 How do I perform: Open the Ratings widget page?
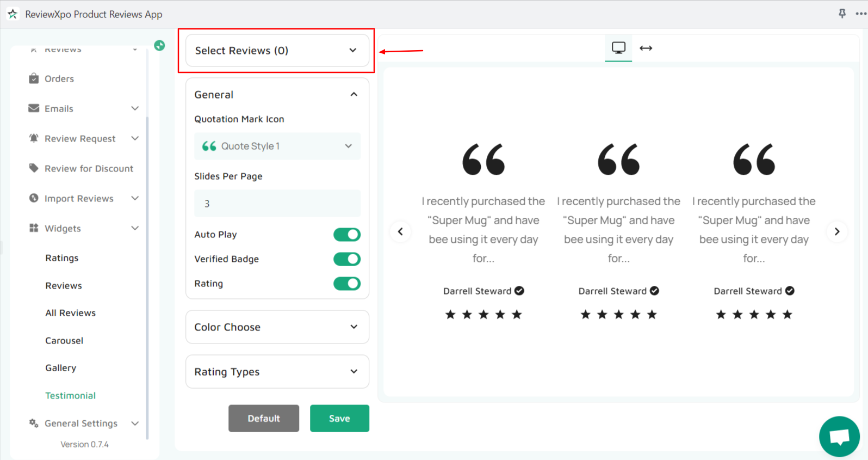click(x=62, y=258)
